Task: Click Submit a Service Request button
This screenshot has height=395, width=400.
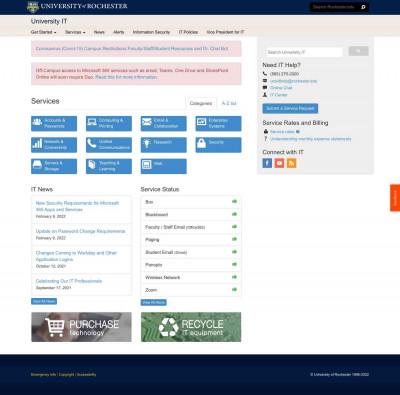Action: point(290,108)
